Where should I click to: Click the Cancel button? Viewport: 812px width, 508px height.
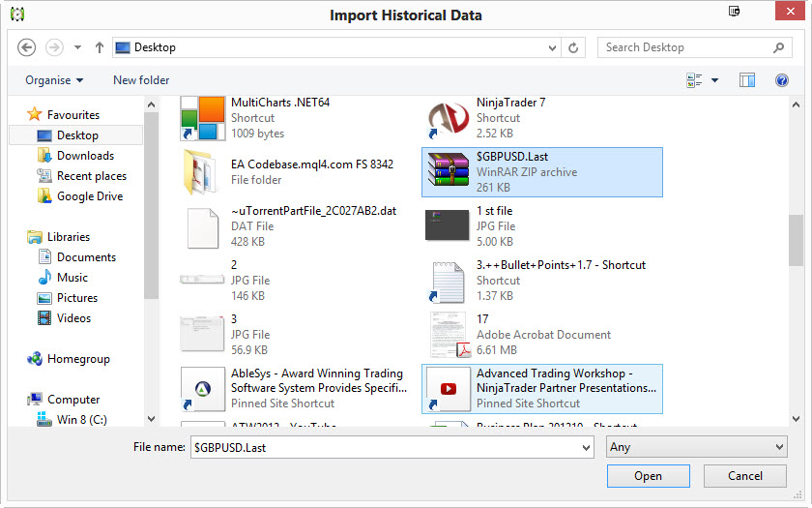744,476
